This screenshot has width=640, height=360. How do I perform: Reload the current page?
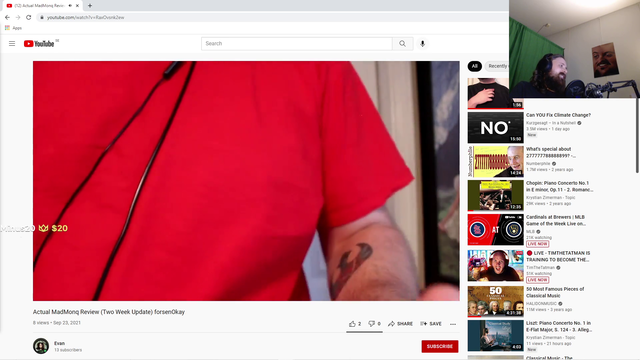pos(29,17)
